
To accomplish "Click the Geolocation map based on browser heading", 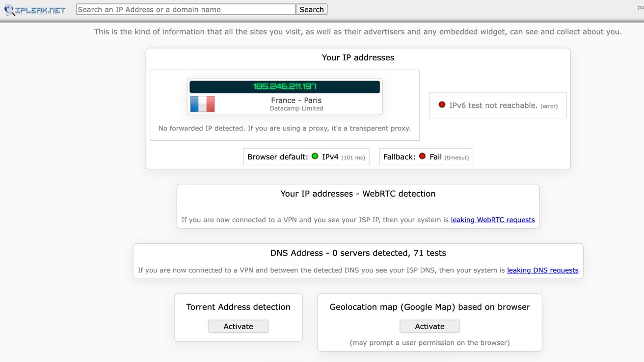I will pos(429,307).
